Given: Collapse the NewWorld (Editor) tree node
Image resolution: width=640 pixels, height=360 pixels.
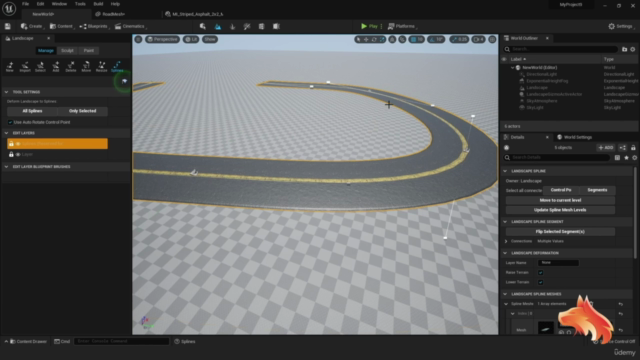Looking at the screenshot, I should pos(513,68).
